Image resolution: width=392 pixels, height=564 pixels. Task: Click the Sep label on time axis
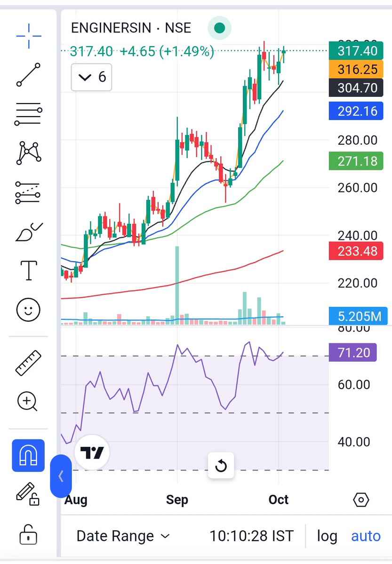pos(177,500)
